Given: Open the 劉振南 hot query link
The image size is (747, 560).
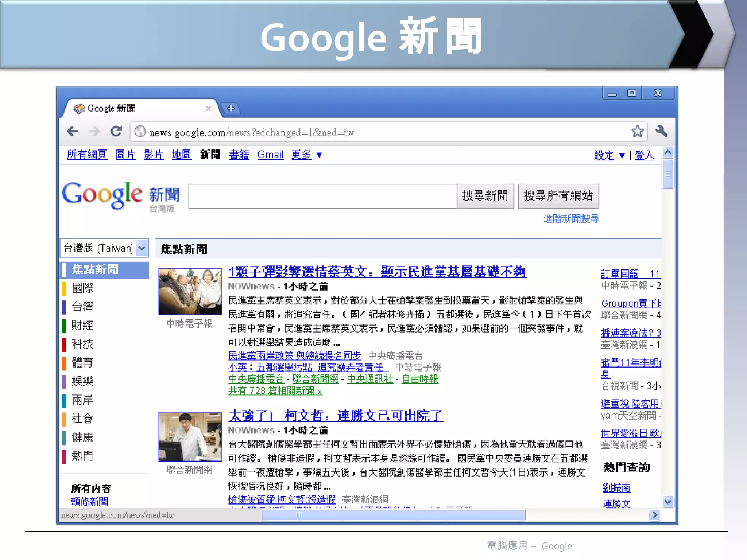Looking at the screenshot, I should point(616,488).
